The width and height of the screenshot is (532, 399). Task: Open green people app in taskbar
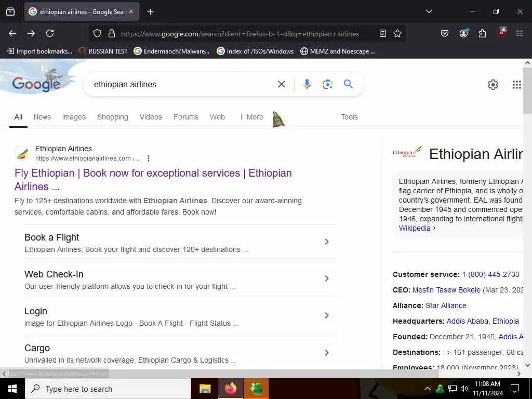point(256,389)
